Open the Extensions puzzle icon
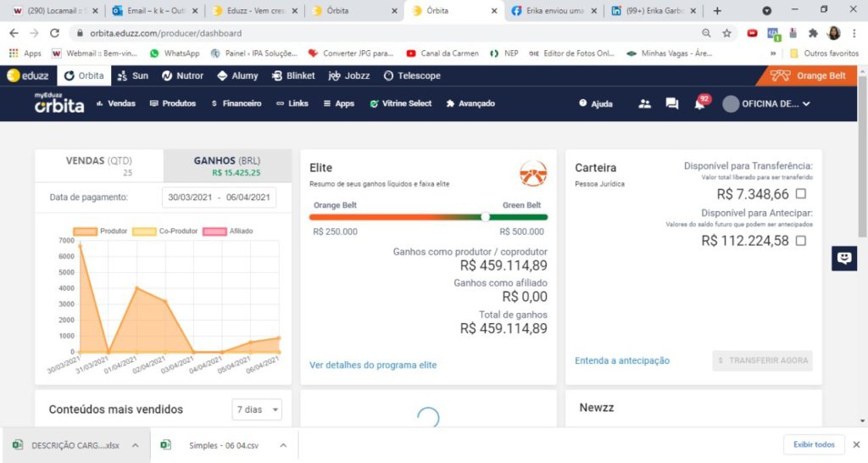The width and height of the screenshot is (868, 463). [813, 33]
